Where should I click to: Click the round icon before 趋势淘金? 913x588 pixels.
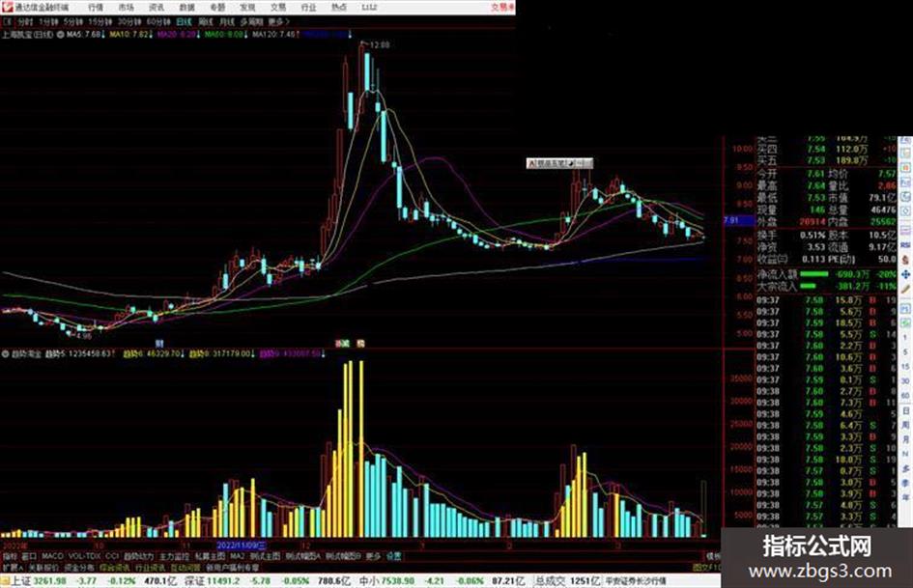click(x=6, y=353)
